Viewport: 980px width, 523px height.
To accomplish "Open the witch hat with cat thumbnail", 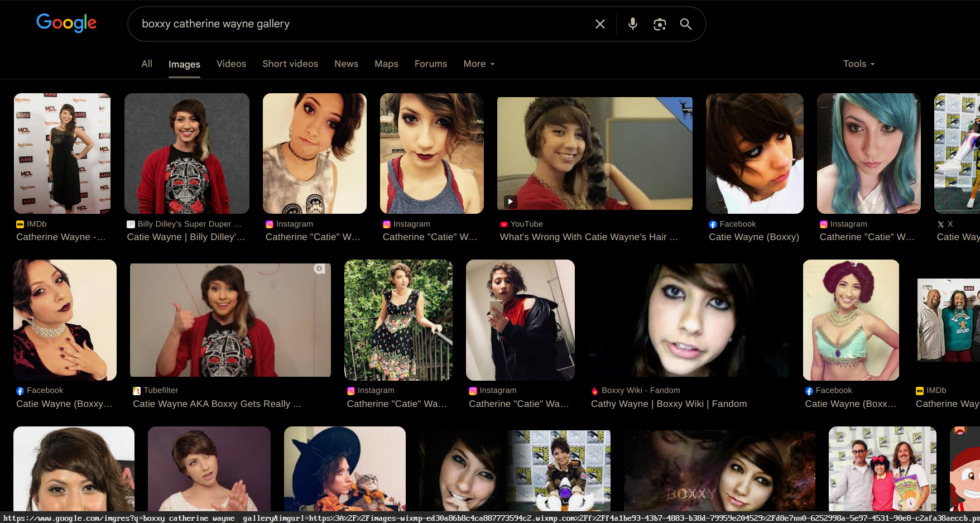I will pyautogui.click(x=345, y=469).
